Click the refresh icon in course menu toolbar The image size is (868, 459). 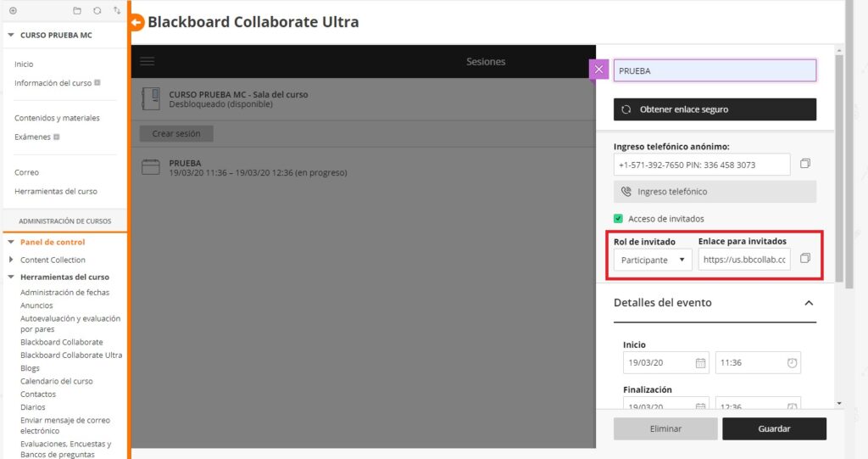pyautogui.click(x=97, y=11)
